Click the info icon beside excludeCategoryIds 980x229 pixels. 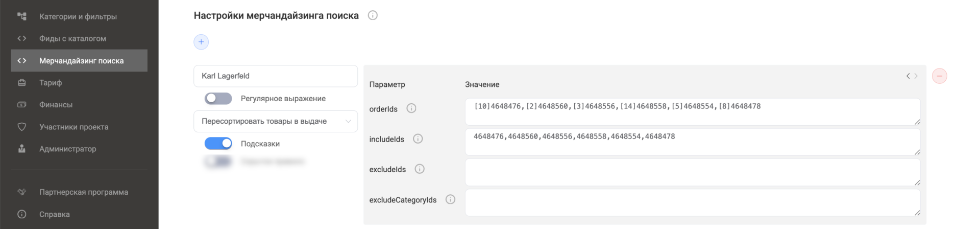tap(450, 199)
